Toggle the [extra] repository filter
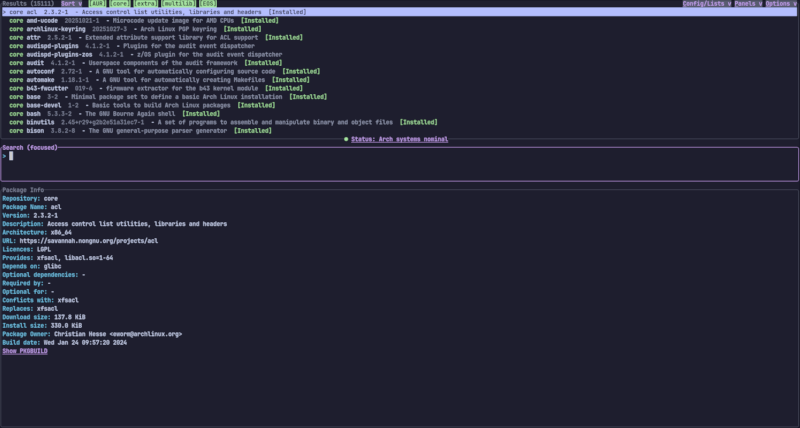Screen dimensions: 800x428 [146, 4]
